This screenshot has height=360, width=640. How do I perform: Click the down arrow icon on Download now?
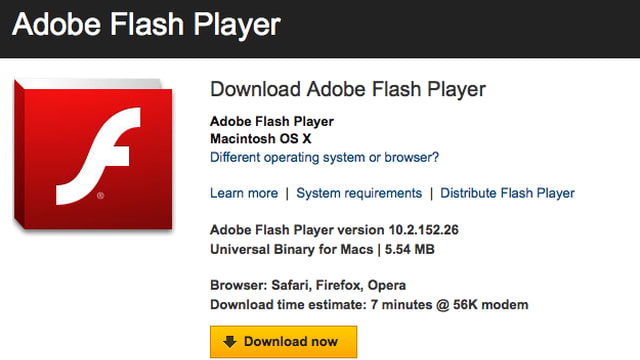[230, 342]
